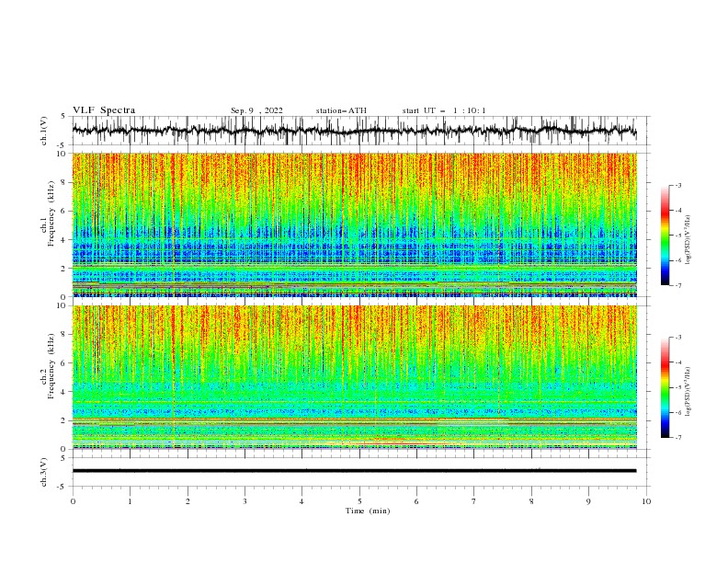This screenshot has width=728, height=563.
Task: Click the "8" kHz tick on ch.2 spectrogram
Action: point(64,335)
